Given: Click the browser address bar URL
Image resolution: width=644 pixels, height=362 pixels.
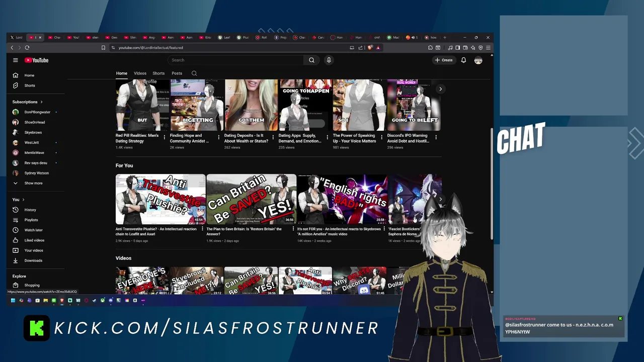Looking at the screenshot, I should click(x=150, y=48).
